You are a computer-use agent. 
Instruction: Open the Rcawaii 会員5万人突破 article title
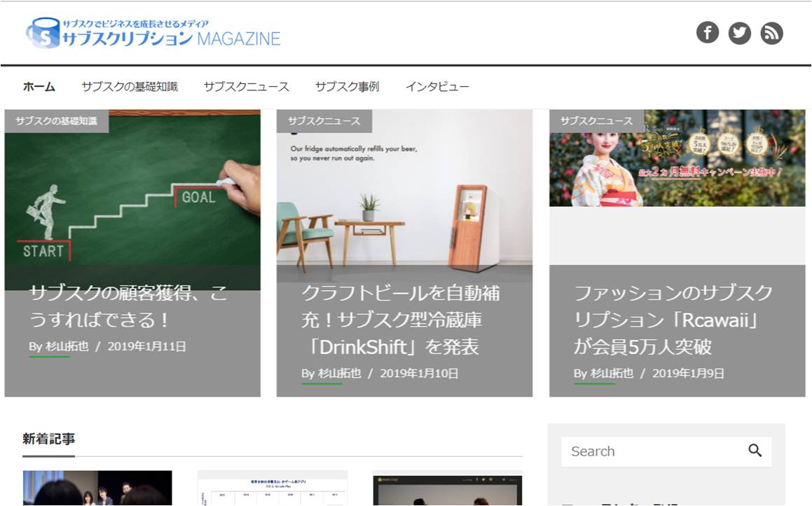[673, 320]
